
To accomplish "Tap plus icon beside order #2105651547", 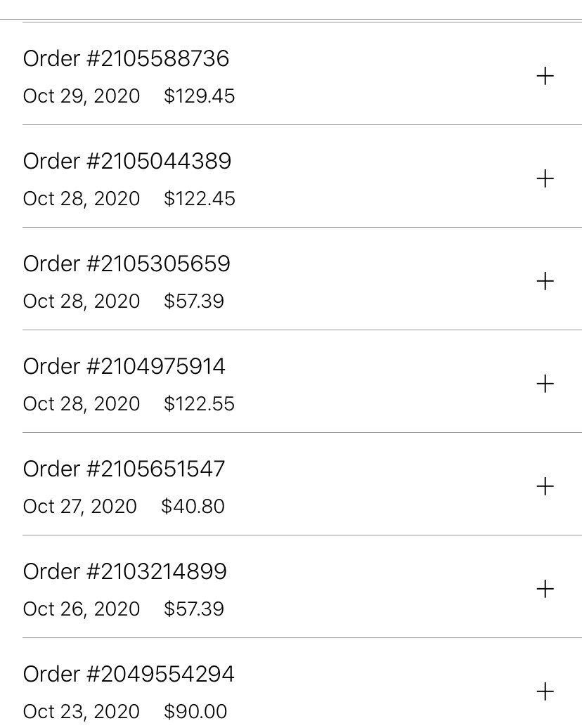I will click(x=545, y=486).
